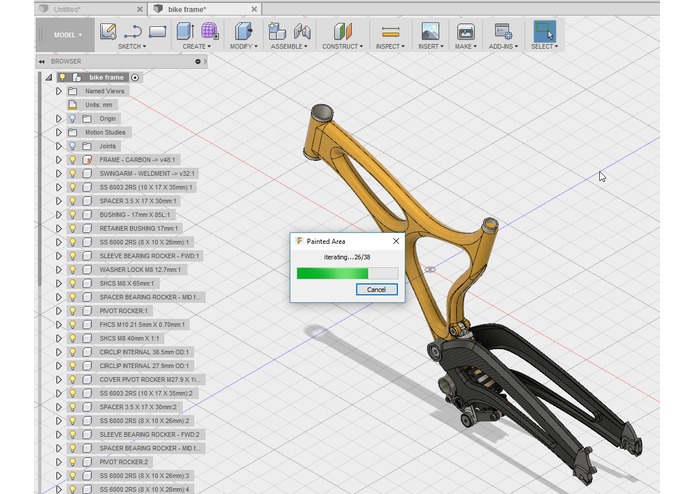Activate bike frame root component radio button
695x494 pixels.
coord(135,78)
